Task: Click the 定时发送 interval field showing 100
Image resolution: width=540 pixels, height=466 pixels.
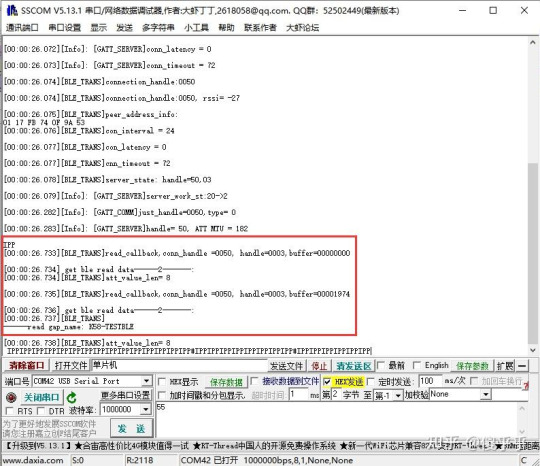Action: [430, 381]
